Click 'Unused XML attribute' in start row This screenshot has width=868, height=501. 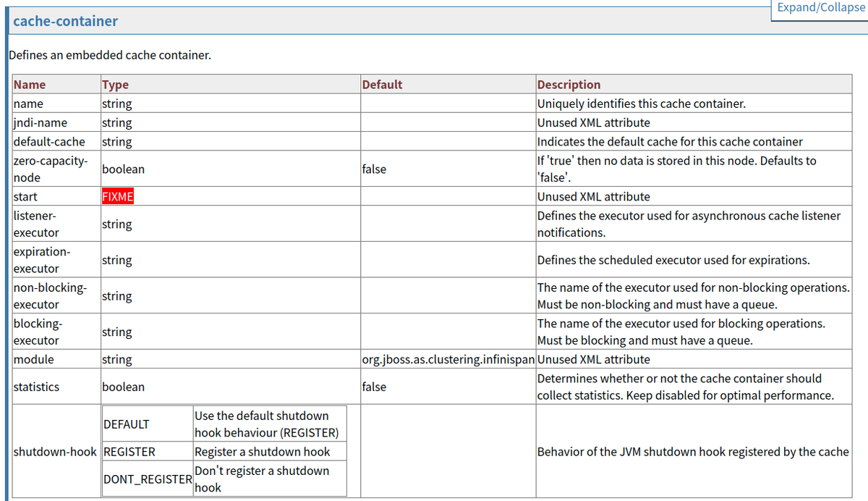pyautogui.click(x=594, y=197)
